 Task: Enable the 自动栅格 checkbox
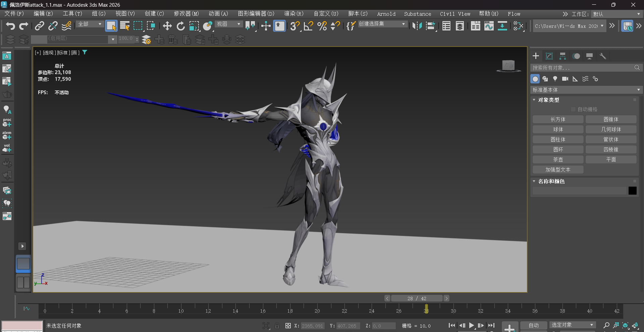click(573, 109)
